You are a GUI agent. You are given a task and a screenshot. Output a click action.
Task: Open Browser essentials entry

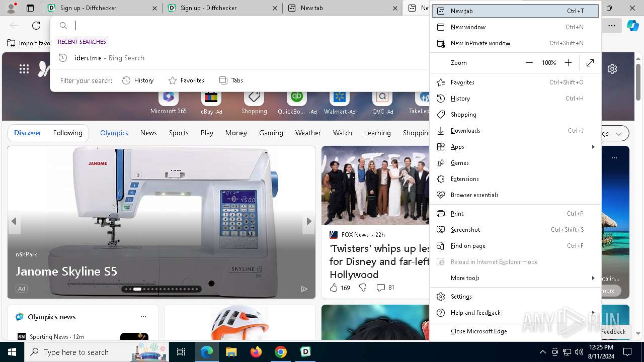[516, 195]
